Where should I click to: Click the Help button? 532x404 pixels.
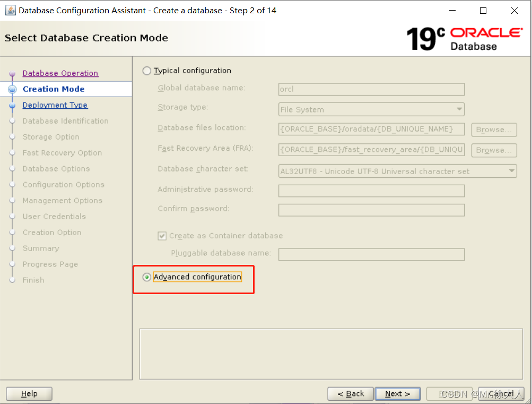[29, 394]
